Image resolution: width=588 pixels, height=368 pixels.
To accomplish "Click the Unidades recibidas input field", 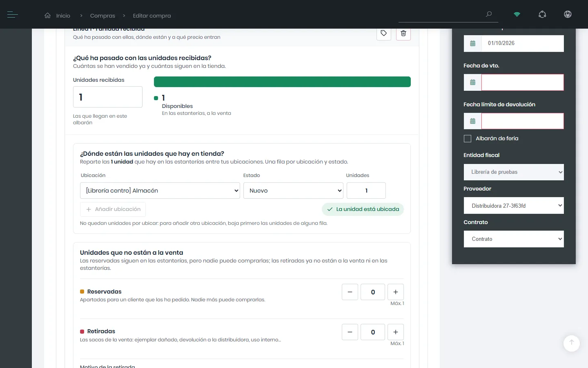I will point(108,97).
